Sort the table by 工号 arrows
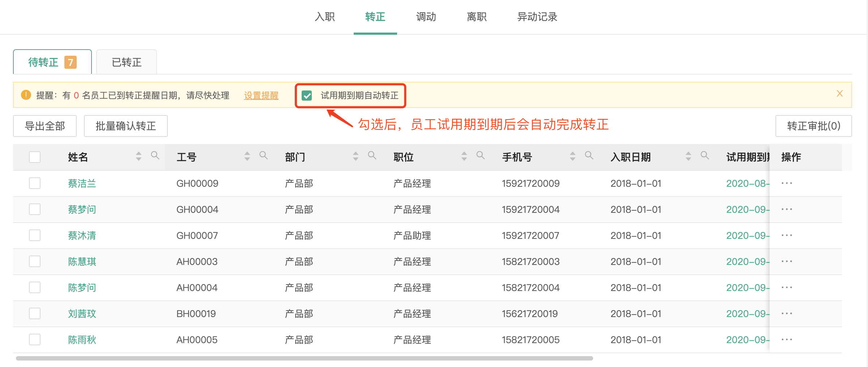This screenshot has height=367, width=868. [247, 156]
